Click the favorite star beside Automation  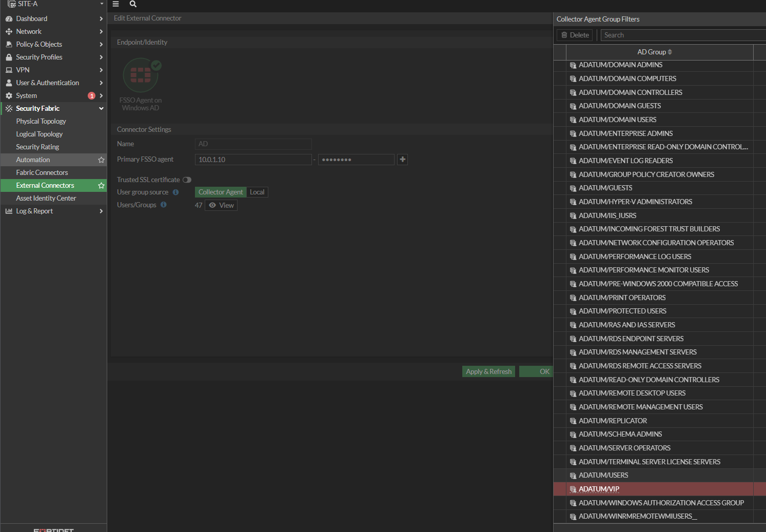(x=101, y=160)
